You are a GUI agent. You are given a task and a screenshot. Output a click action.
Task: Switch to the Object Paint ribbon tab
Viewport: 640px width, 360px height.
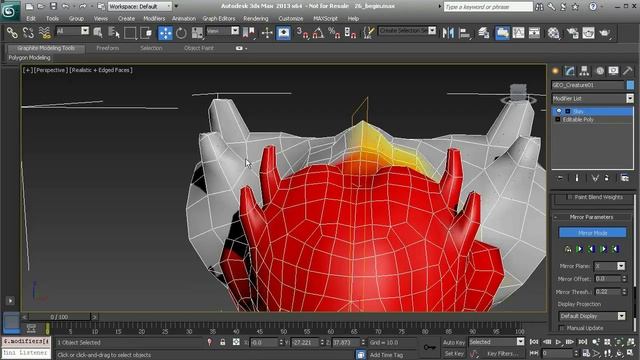click(198, 48)
